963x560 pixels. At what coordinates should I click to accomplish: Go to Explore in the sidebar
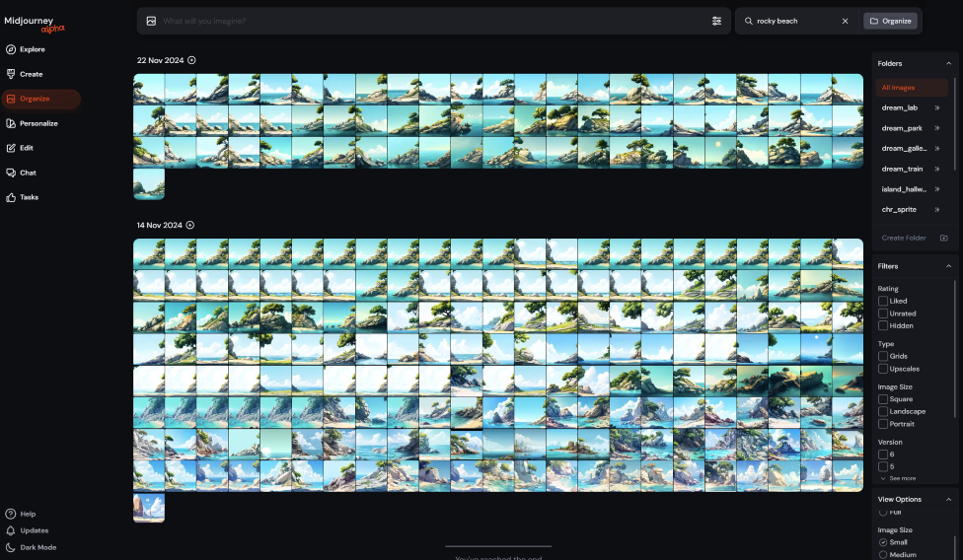pyautogui.click(x=32, y=49)
